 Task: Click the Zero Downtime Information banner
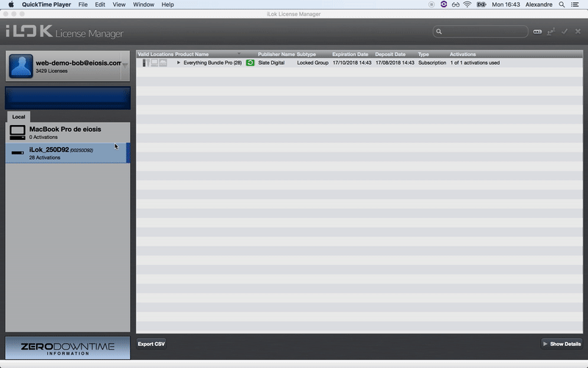(x=68, y=348)
